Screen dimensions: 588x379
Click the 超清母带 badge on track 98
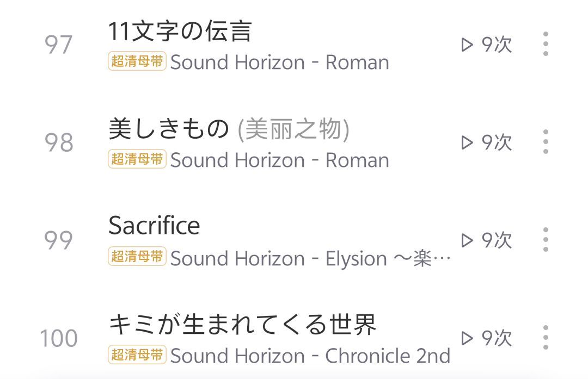click(137, 159)
